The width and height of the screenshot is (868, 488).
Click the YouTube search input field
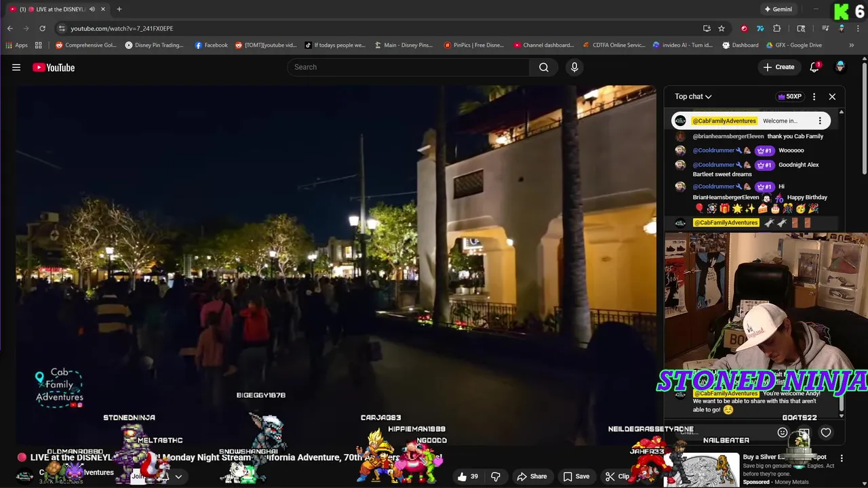coord(408,67)
